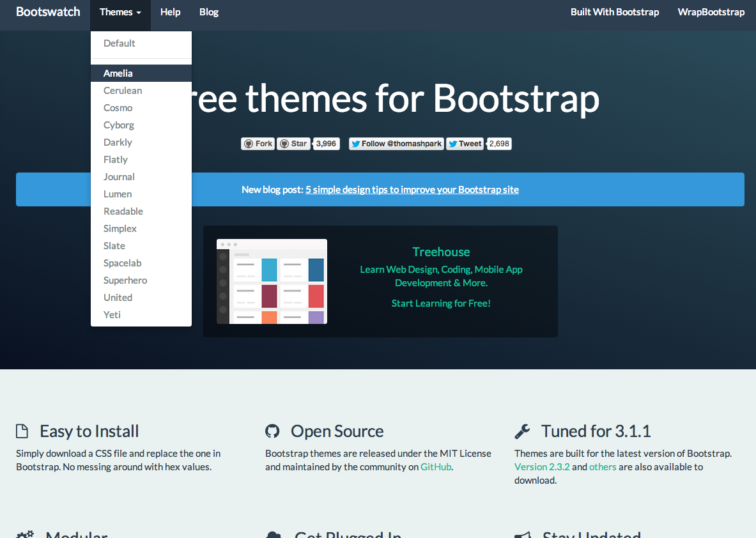Open the Help page in navbar
This screenshot has width=756, height=538.
coord(170,12)
